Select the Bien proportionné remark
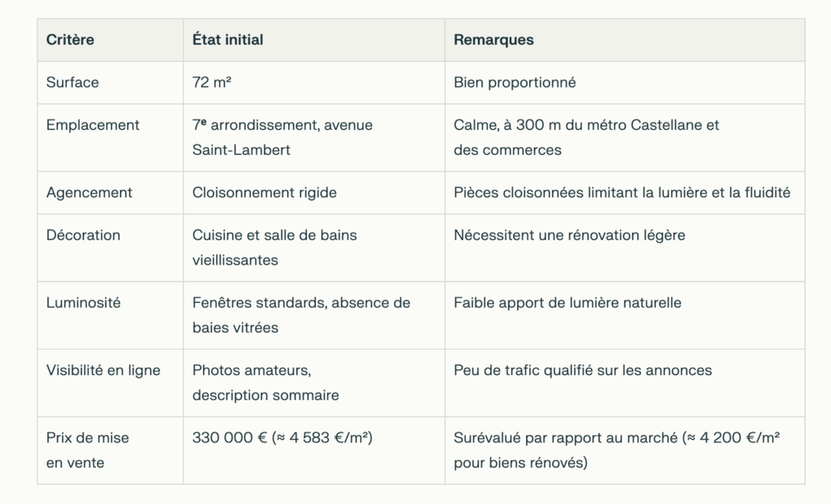This screenshot has width=831, height=504. [515, 83]
